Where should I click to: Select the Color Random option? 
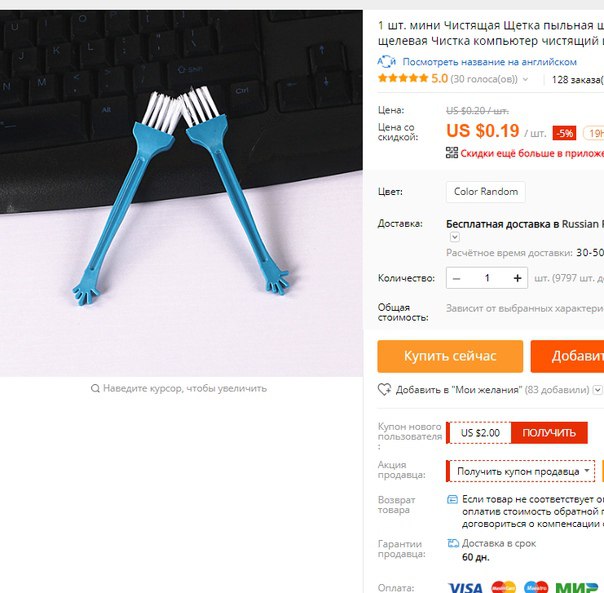tap(486, 192)
